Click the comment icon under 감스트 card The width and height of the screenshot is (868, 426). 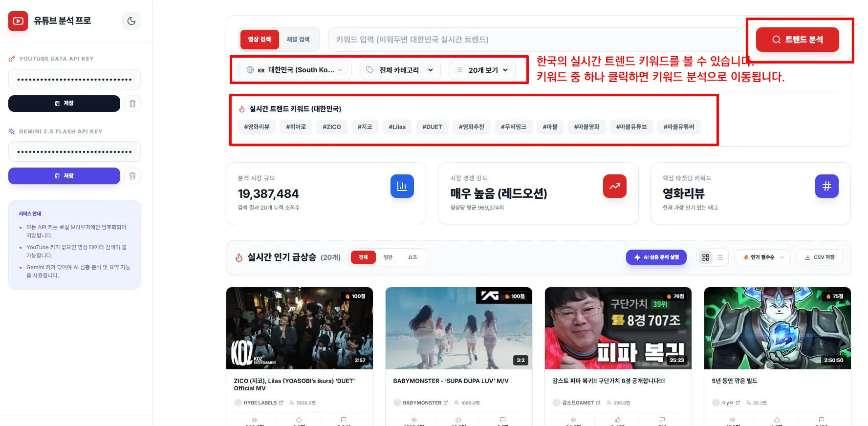[662, 420]
